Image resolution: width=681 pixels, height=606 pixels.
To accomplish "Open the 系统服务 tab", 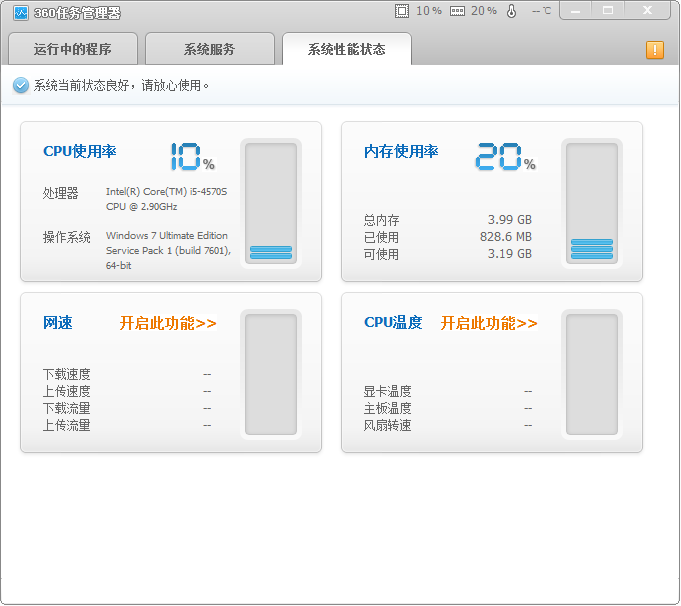I will [x=209, y=49].
